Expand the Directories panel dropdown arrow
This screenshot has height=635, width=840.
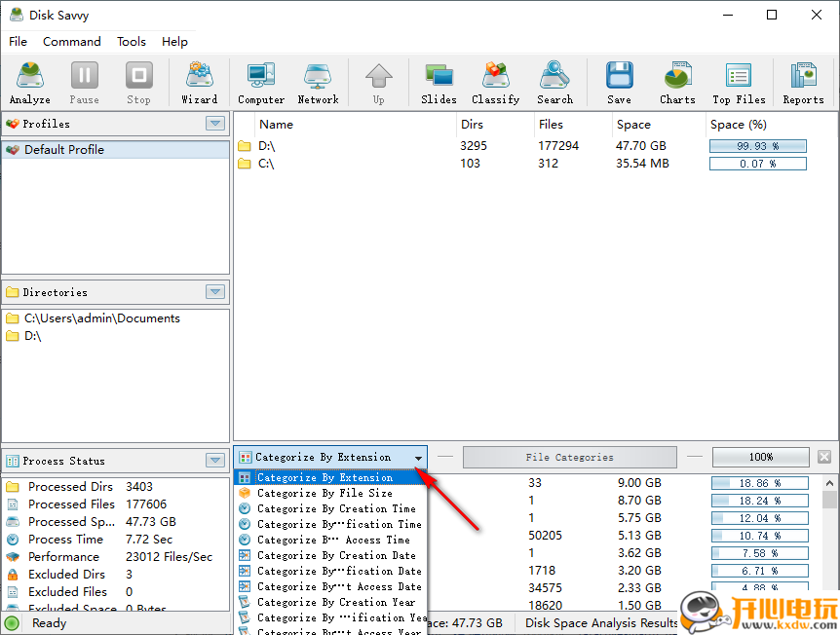(x=215, y=292)
